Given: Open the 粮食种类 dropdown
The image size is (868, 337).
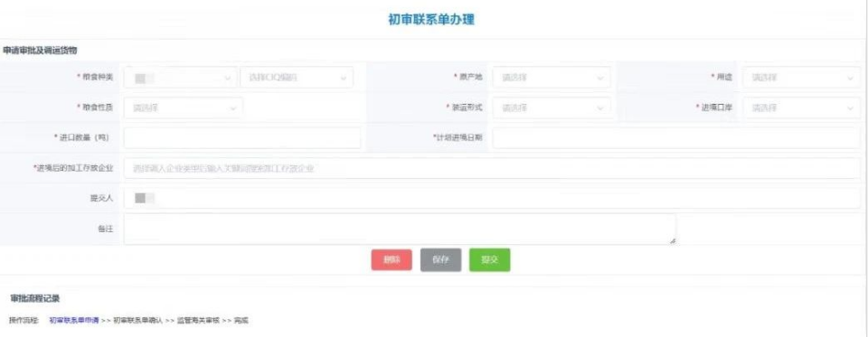Looking at the screenshot, I should 181,78.
